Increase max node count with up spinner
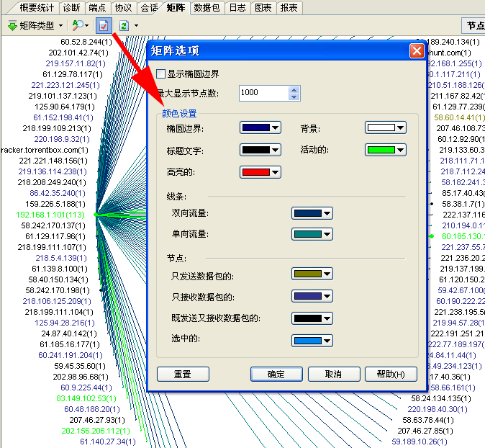The height and width of the screenshot is (448, 485). 294,90
